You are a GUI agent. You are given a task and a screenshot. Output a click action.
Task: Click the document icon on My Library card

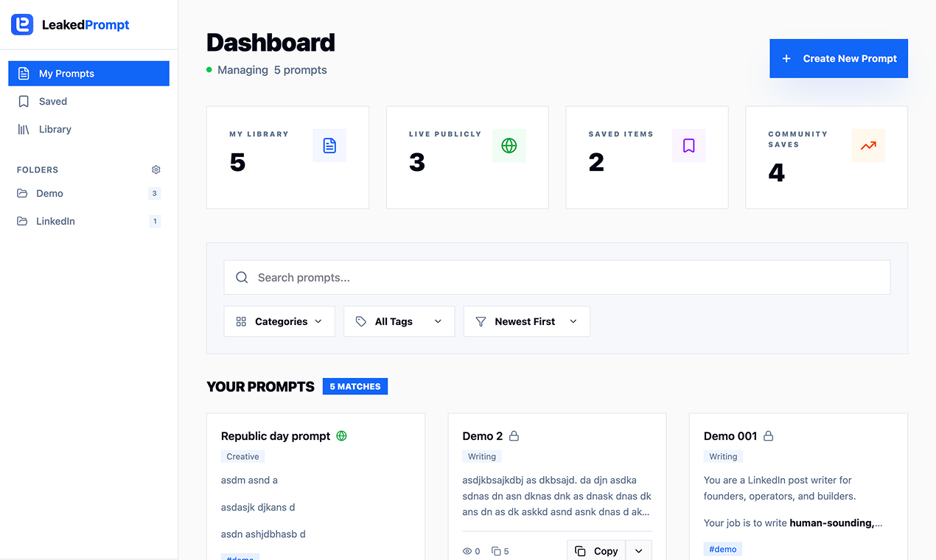329,145
